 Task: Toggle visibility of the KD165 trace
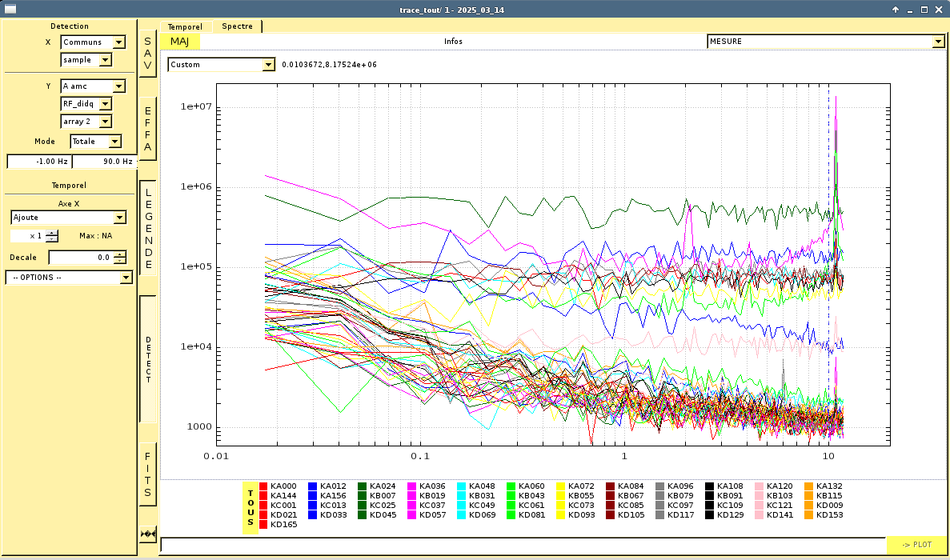click(x=283, y=525)
